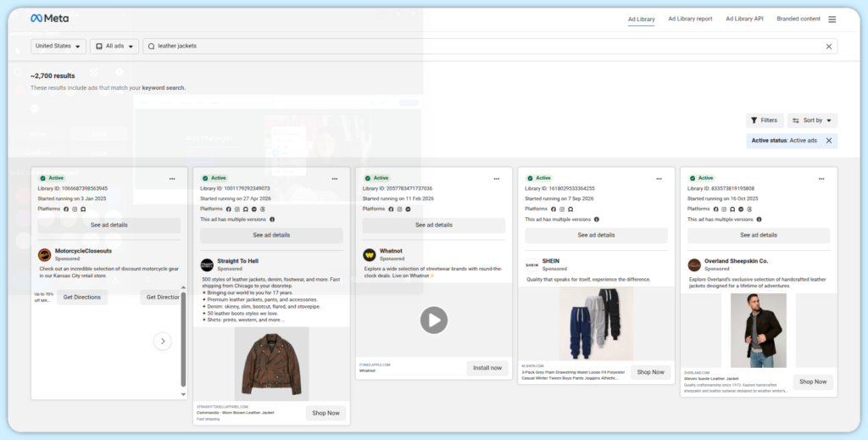Play the Whatnot ad video
This screenshot has width=868, height=440.
[x=434, y=320]
